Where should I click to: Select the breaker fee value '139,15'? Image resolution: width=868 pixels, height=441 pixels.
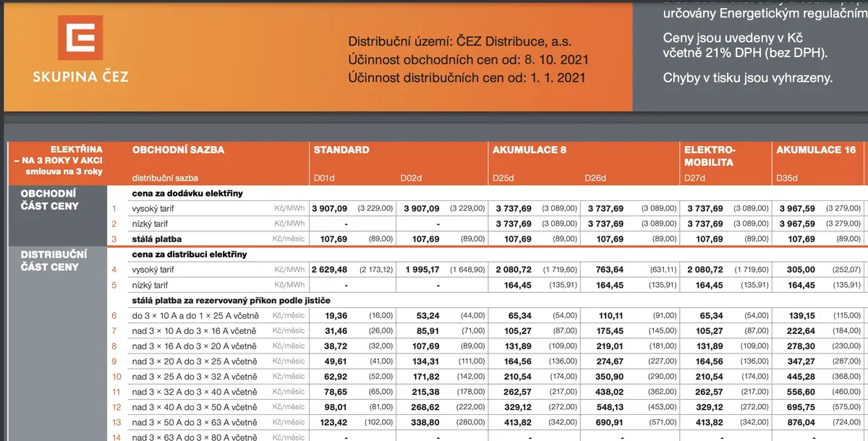[801, 315]
